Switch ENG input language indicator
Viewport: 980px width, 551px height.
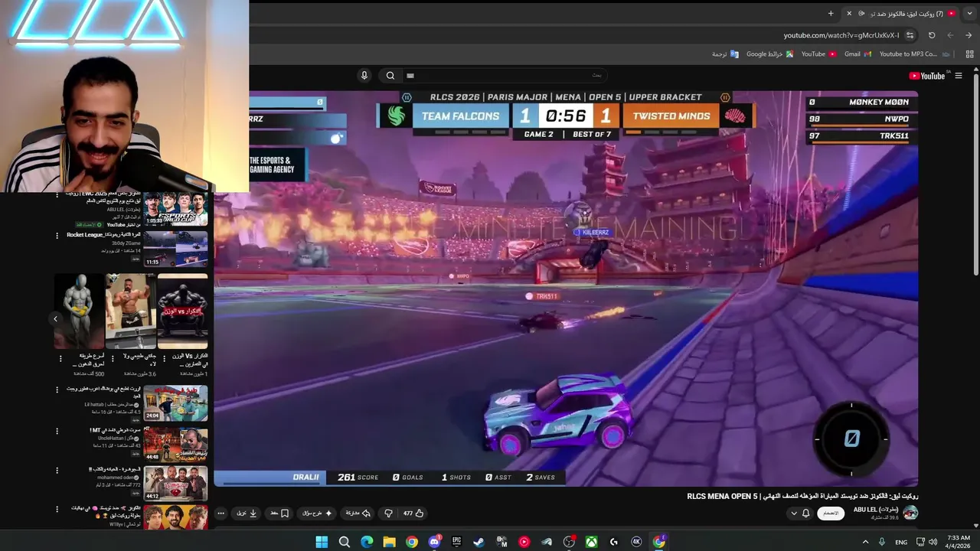point(901,542)
